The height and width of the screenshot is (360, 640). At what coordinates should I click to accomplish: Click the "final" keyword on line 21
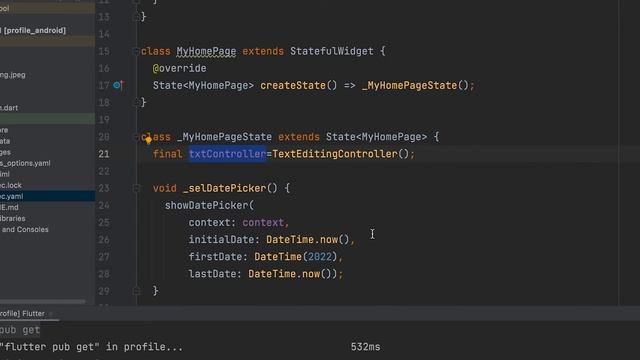[167, 154]
